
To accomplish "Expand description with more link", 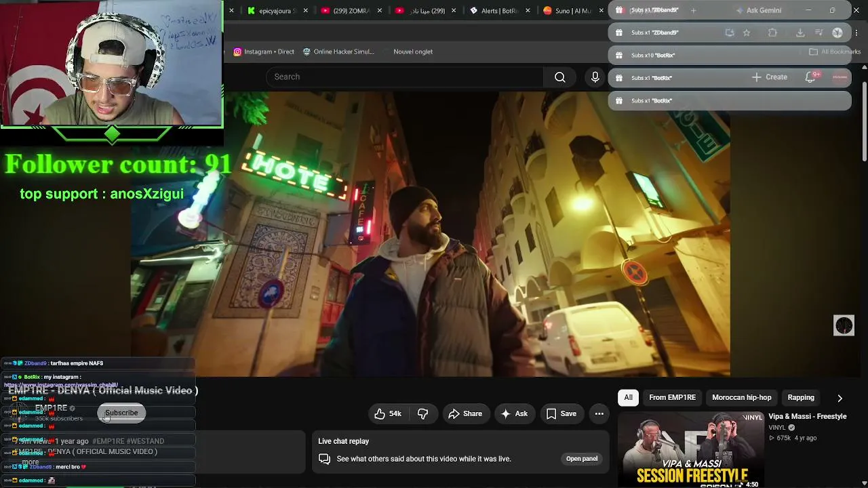I will click(x=31, y=462).
